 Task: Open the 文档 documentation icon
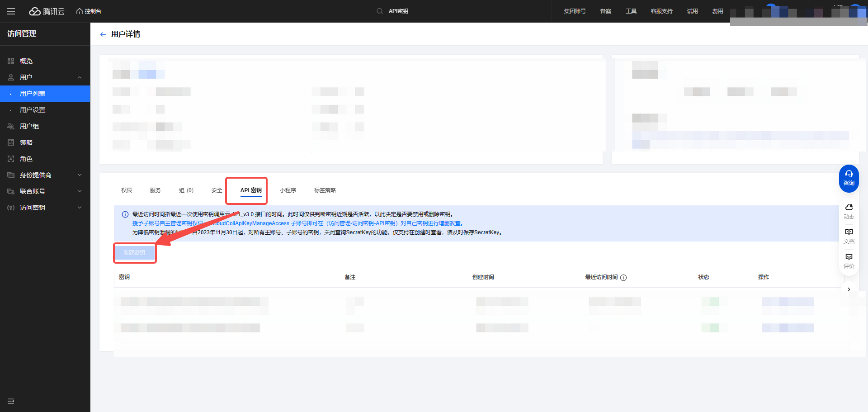(x=849, y=236)
